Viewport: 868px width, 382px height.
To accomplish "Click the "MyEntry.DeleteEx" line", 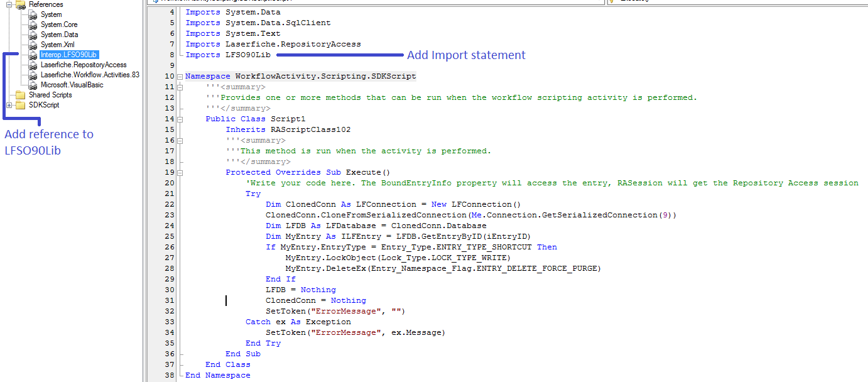I will pyautogui.click(x=443, y=269).
